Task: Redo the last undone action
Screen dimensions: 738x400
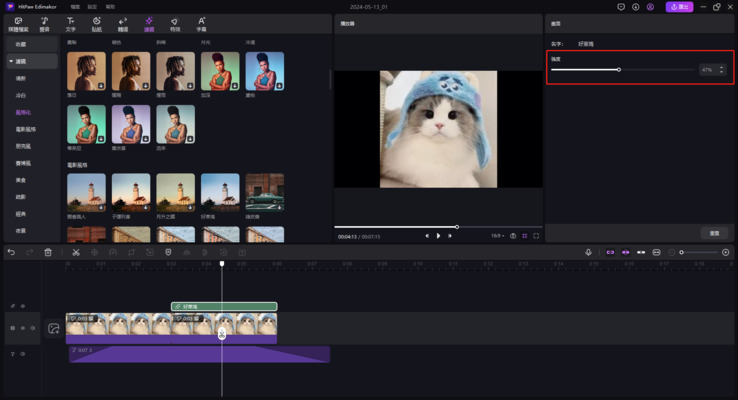Action: (29, 253)
